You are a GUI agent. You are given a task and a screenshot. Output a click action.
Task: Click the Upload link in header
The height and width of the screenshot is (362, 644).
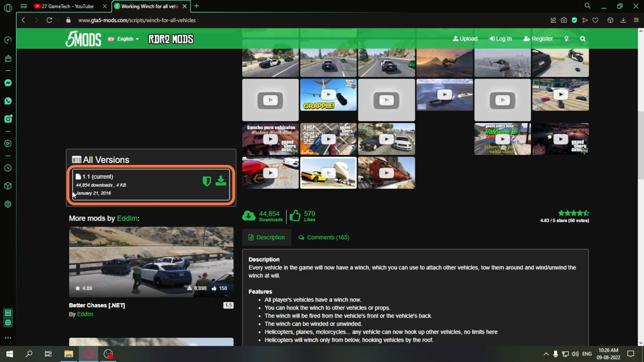click(x=465, y=39)
